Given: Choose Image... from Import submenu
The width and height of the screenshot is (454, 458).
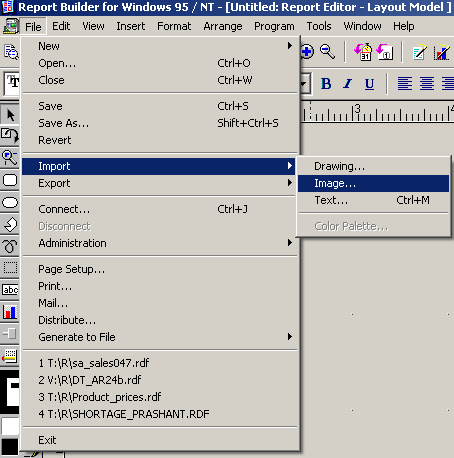Looking at the screenshot, I should [x=373, y=183].
